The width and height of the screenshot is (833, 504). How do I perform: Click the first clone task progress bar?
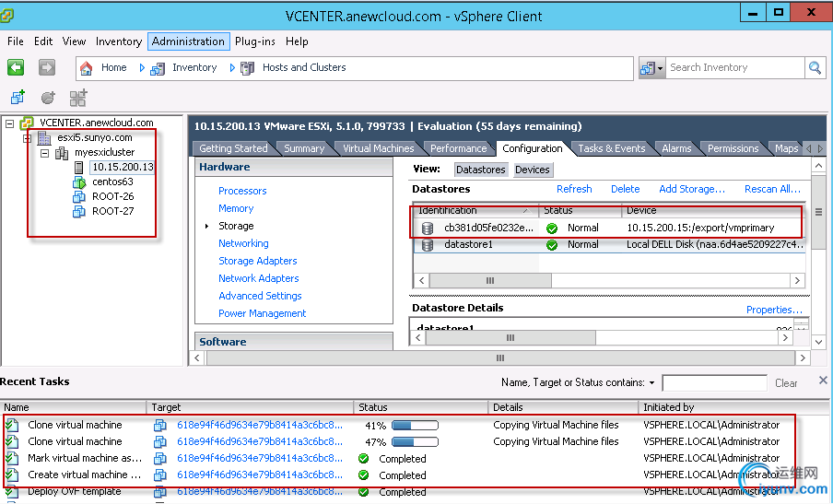coord(414,426)
